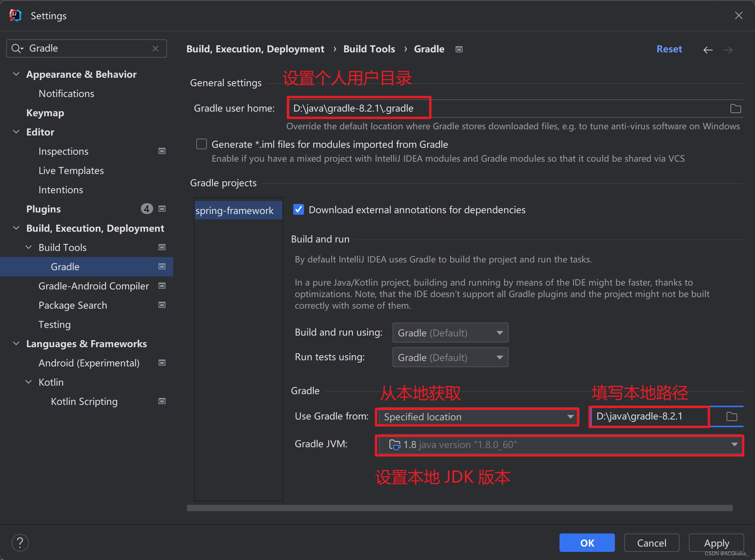Open Gradle JVM dropdown
The image size is (755, 560).
[x=560, y=445]
